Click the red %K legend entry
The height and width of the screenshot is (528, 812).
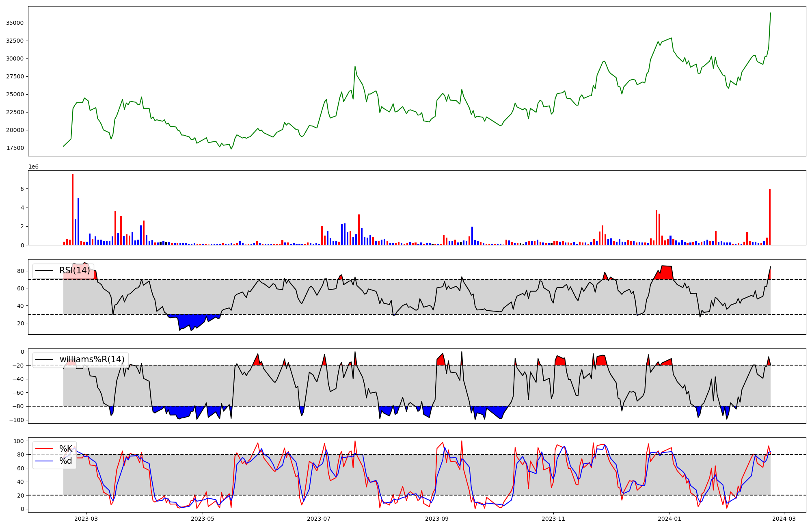66,449
